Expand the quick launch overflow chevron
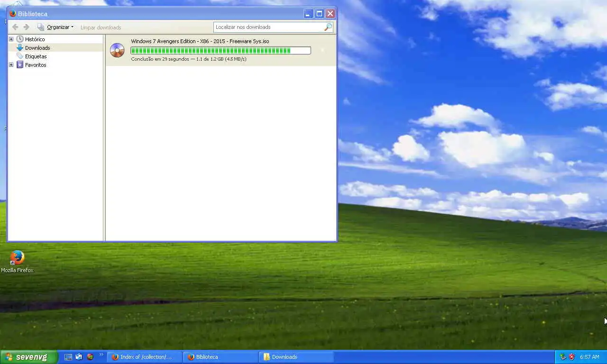The image size is (607, 364). coord(101,355)
